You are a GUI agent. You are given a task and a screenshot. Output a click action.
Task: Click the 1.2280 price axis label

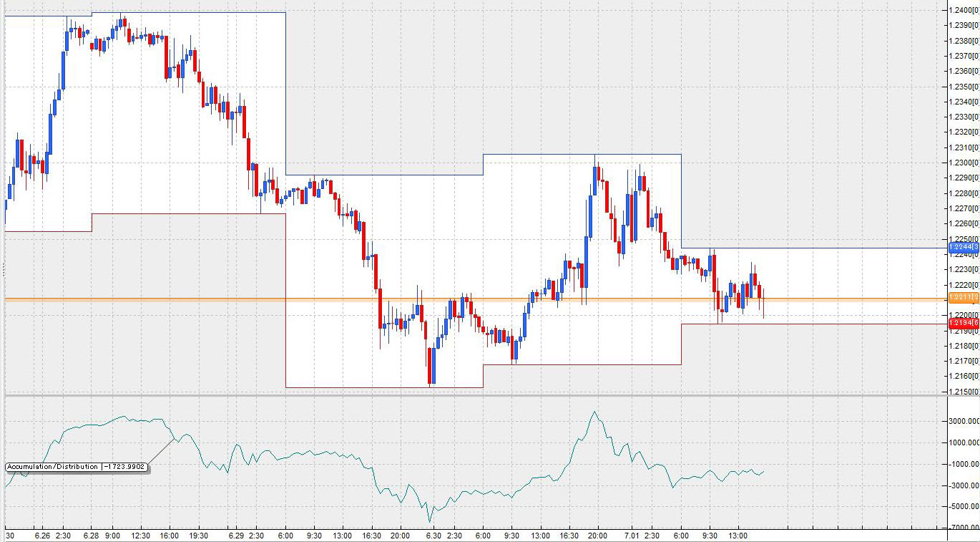point(964,193)
